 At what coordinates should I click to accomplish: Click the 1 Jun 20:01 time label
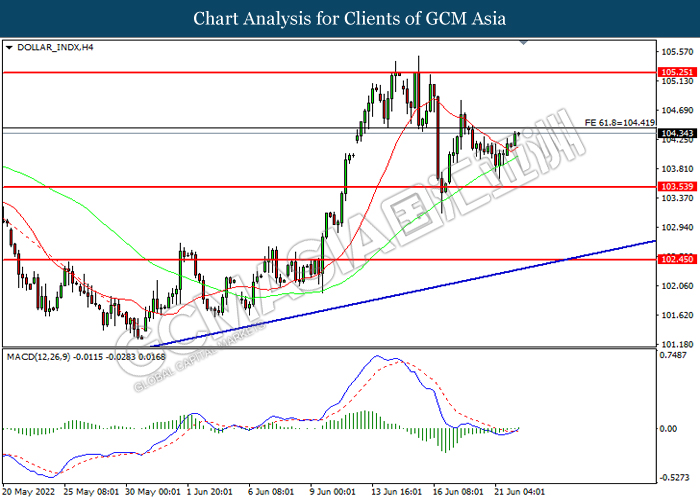click(210, 492)
